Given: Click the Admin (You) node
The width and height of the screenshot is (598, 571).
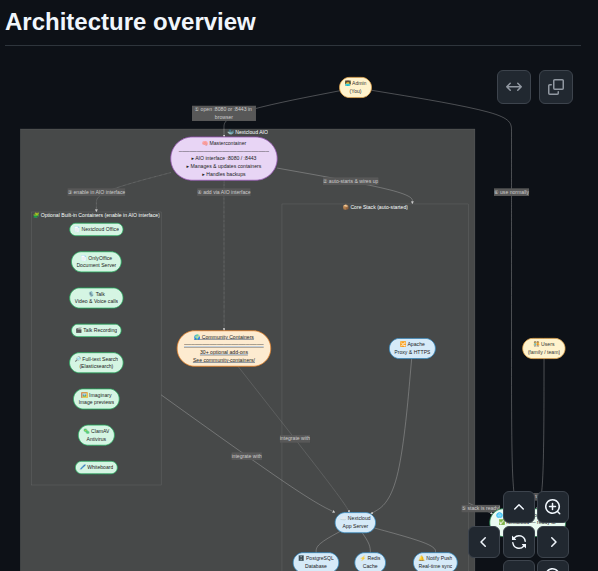Looking at the screenshot, I should coord(355,87).
